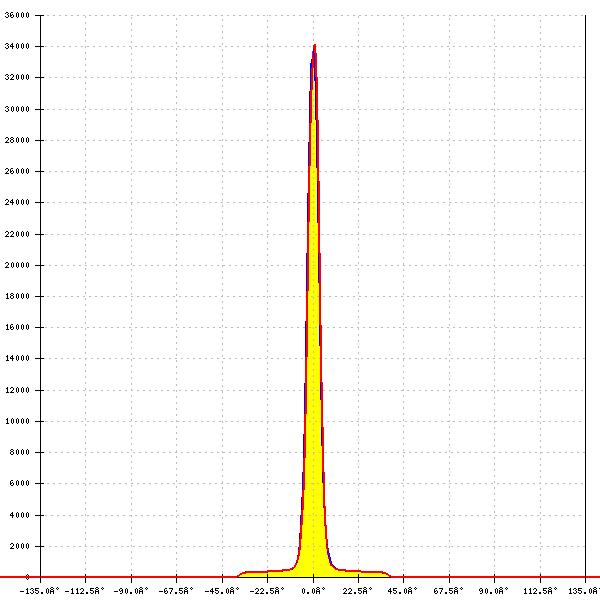Click the 0.0 x-axis label

click(x=313, y=591)
